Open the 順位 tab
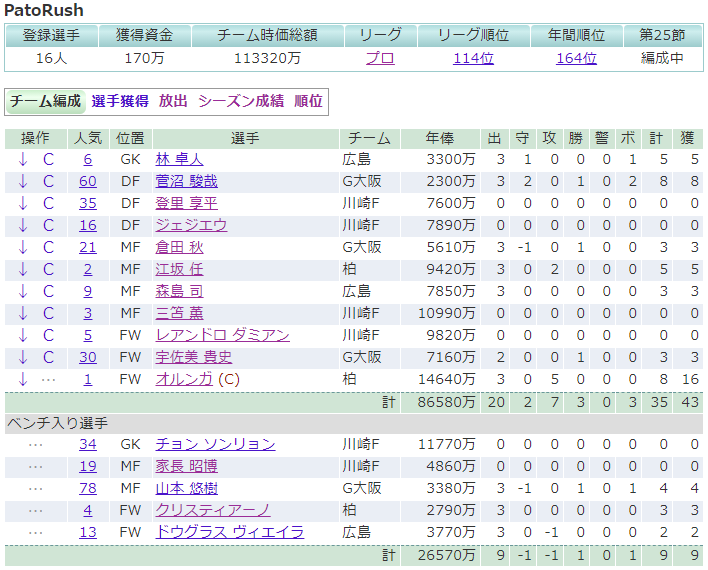 (x=308, y=101)
